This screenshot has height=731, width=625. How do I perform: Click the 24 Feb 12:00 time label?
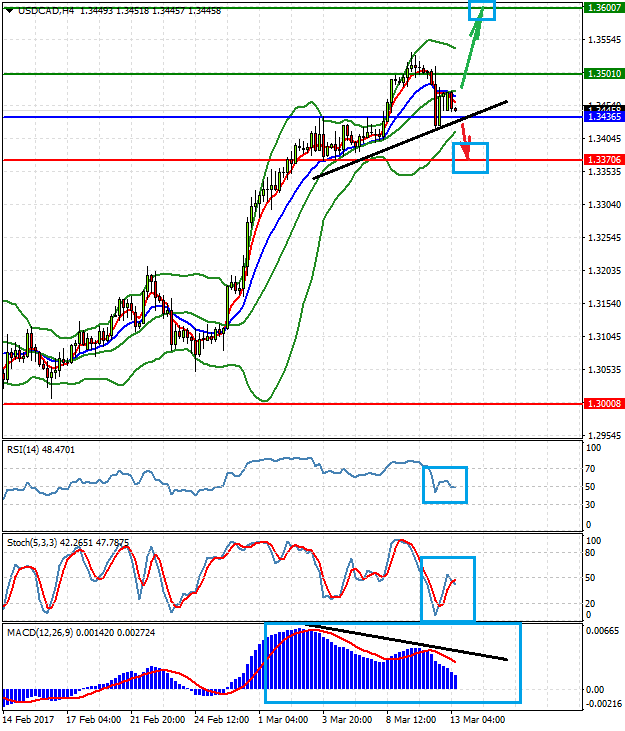pyautogui.click(x=222, y=720)
